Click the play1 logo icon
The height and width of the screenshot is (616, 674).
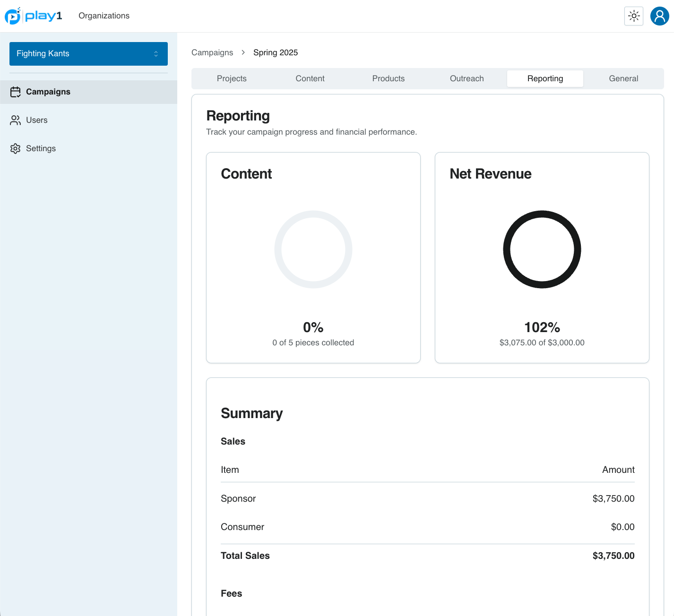tap(13, 16)
